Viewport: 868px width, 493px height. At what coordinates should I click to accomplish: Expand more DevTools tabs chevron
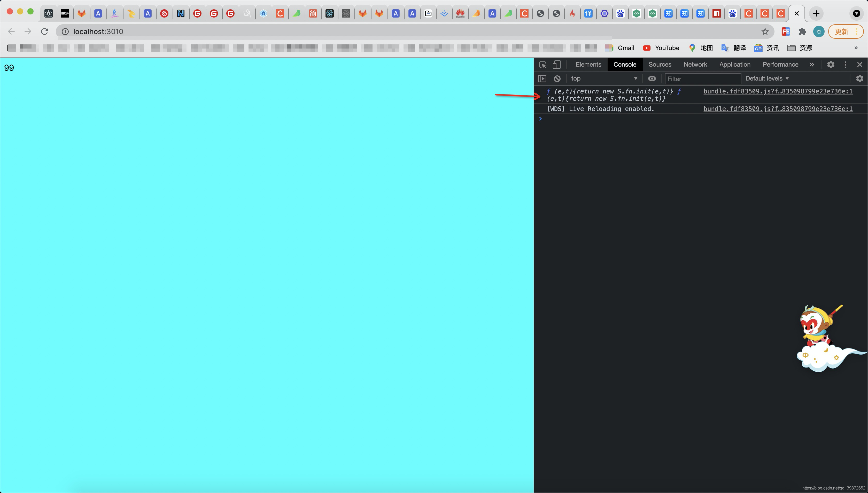(812, 64)
